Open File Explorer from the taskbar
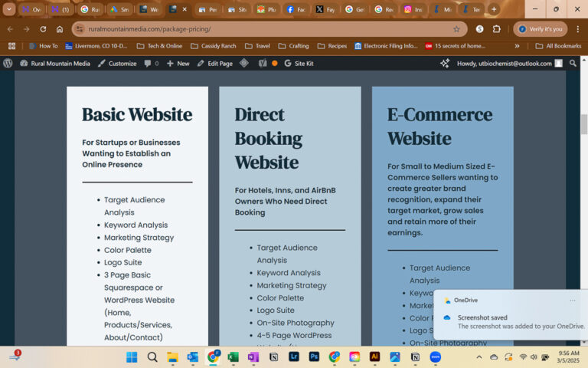 (172, 356)
